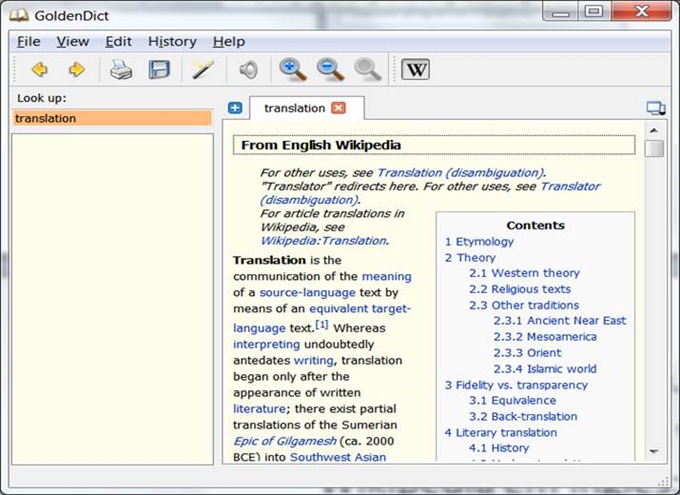Screen dimensions: 680x495
Task: Jump to 2.3.1 Ancient Near East
Action: click(x=560, y=321)
